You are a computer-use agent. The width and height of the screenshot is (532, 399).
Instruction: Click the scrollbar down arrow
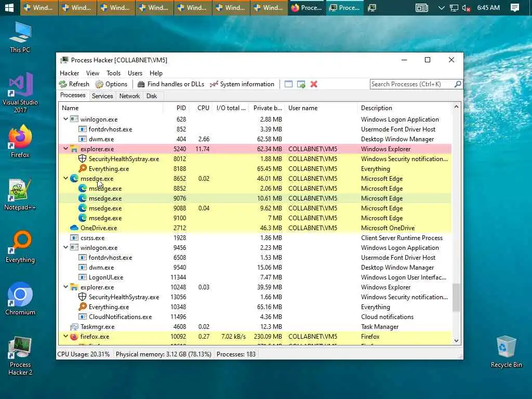[456, 341]
